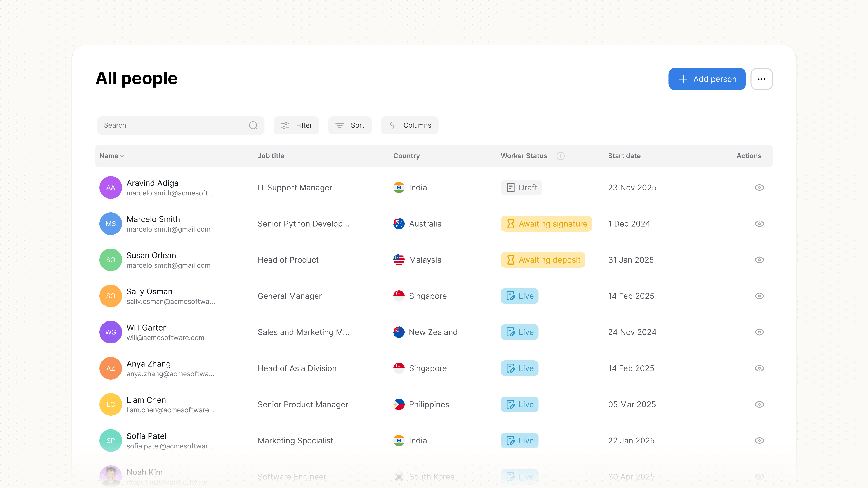Click the eye icon for Liam Chen

click(759, 404)
